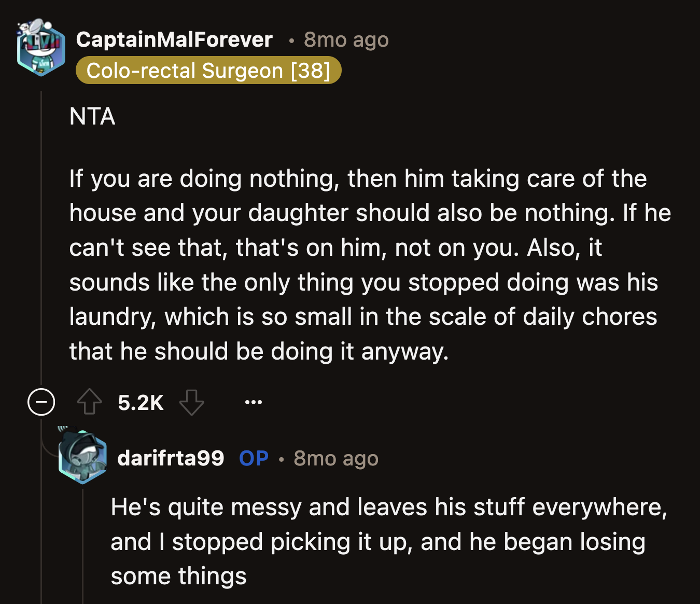Select the gold 'Colo-rectal Surgeon [38]' flair badge
The image size is (700, 604).
[209, 71]
